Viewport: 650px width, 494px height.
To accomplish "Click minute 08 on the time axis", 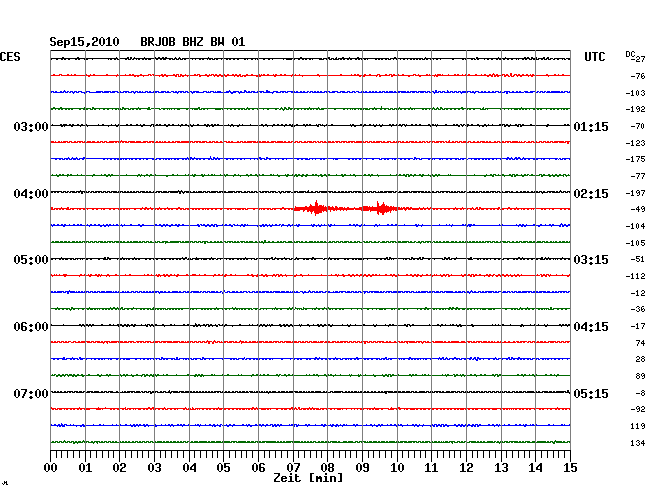I will click(x=327, y=468).
